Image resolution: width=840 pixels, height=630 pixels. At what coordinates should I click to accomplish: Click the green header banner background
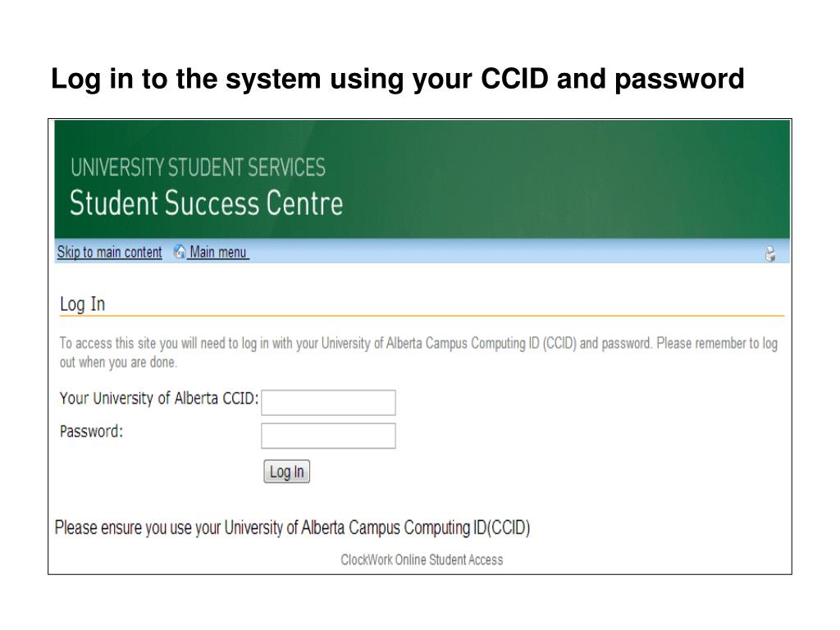click(x=574, y=180)
